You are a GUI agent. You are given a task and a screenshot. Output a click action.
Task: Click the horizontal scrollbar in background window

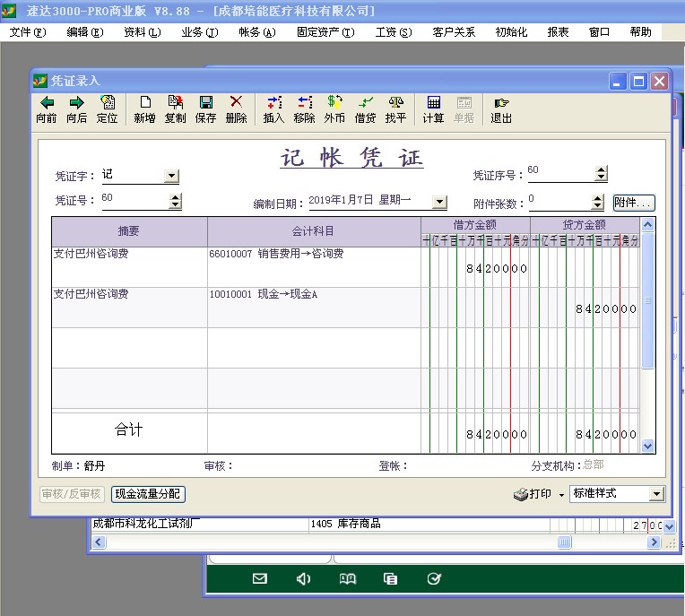[x=564, y=542]
